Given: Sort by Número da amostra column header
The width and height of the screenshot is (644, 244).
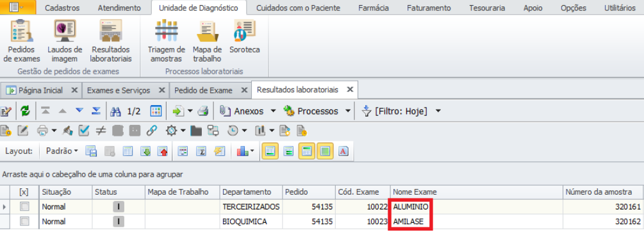Looking at the screenshot, I should coord(604,192).
